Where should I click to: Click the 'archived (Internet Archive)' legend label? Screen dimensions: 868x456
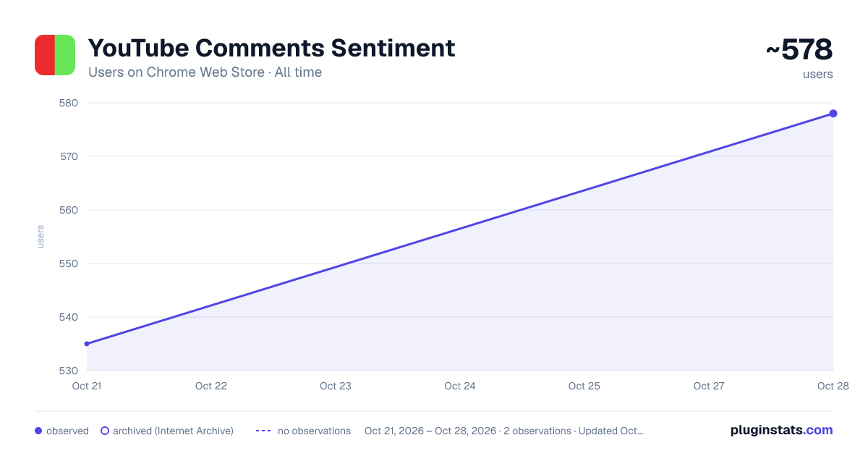point(173,431)
